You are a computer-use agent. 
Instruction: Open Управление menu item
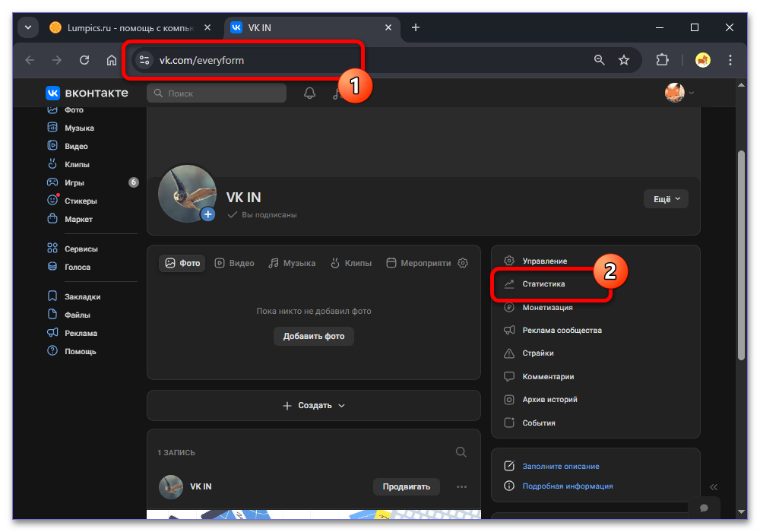click(535, 261)
